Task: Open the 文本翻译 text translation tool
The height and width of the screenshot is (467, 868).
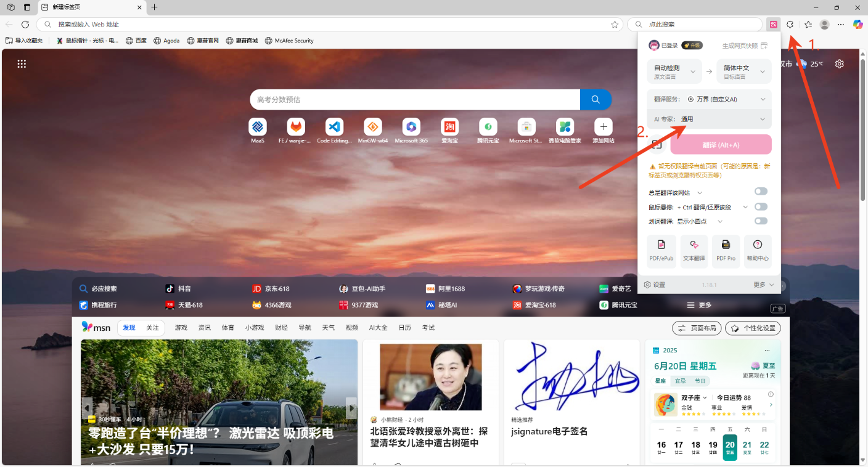Action: [694, 251]
